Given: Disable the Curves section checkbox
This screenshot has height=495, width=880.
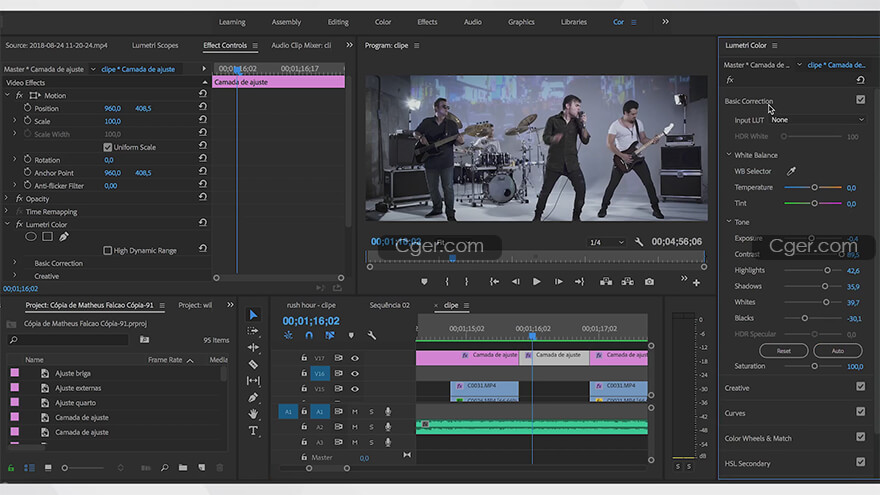Looking at the screenshot, I should (x=860, y=411).
